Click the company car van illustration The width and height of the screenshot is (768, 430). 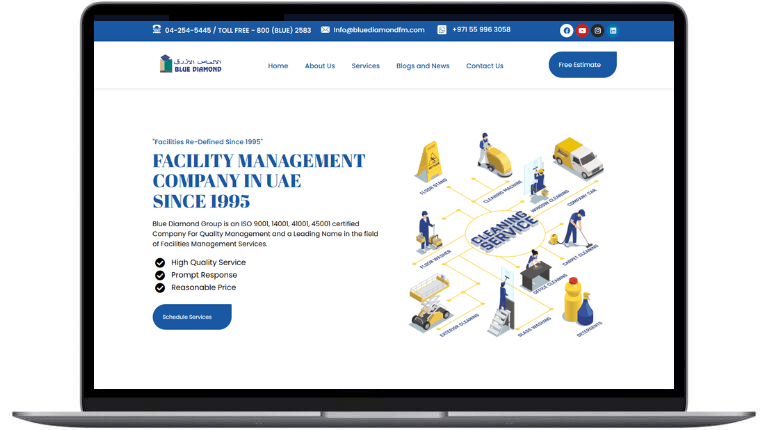pyautogui.click(x=578, y=158)
